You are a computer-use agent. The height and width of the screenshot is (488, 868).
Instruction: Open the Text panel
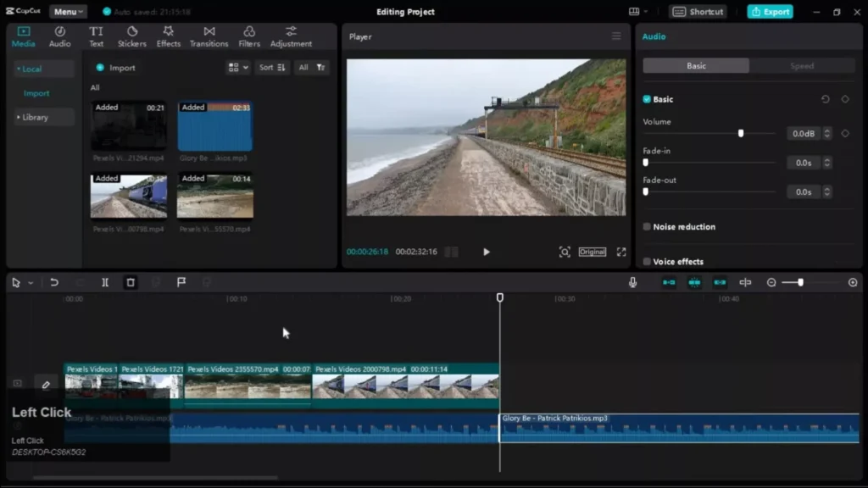[96, 36]
